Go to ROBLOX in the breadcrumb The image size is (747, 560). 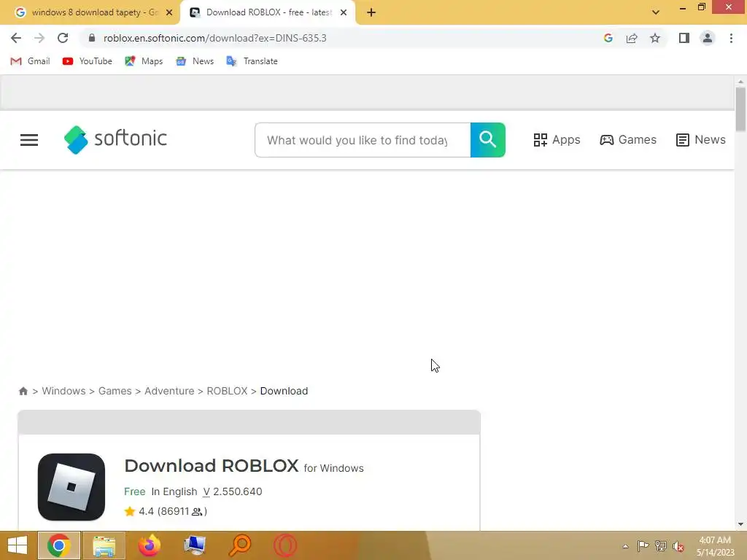[x=227, y=391]
